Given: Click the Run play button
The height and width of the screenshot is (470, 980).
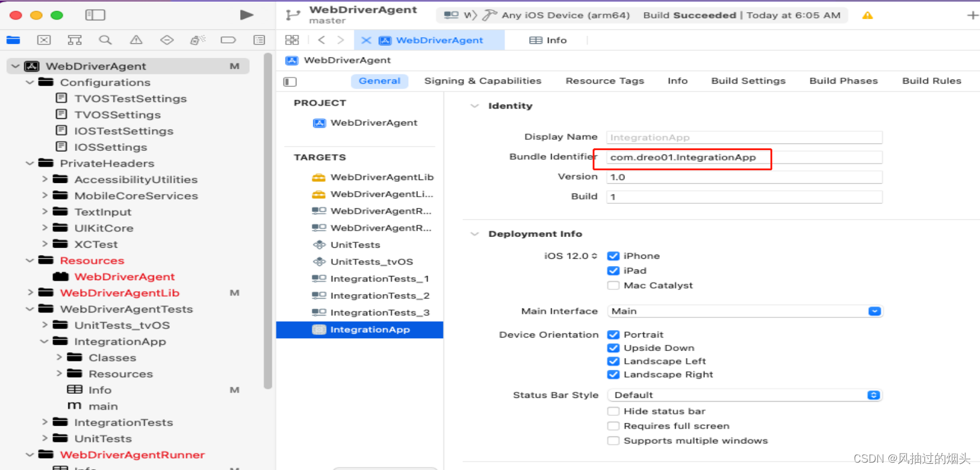Looking at the screenshot, I should 247,15.
